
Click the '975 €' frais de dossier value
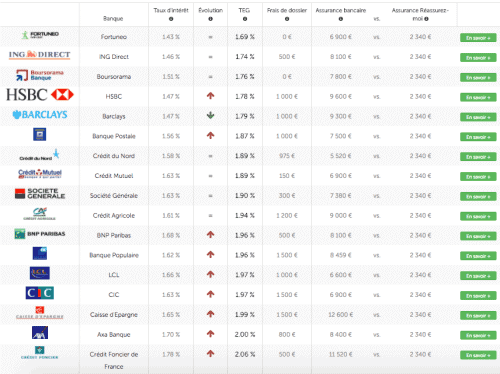[x=287, y=156]
